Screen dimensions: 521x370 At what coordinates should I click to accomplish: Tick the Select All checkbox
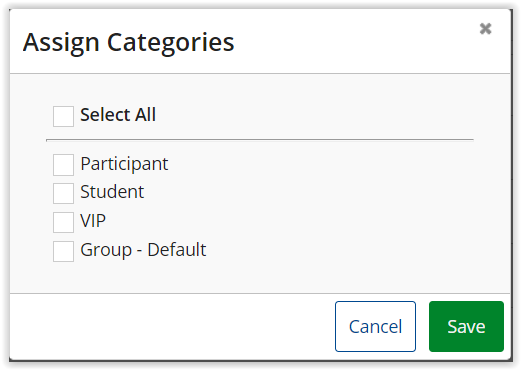tap(63, 116)
